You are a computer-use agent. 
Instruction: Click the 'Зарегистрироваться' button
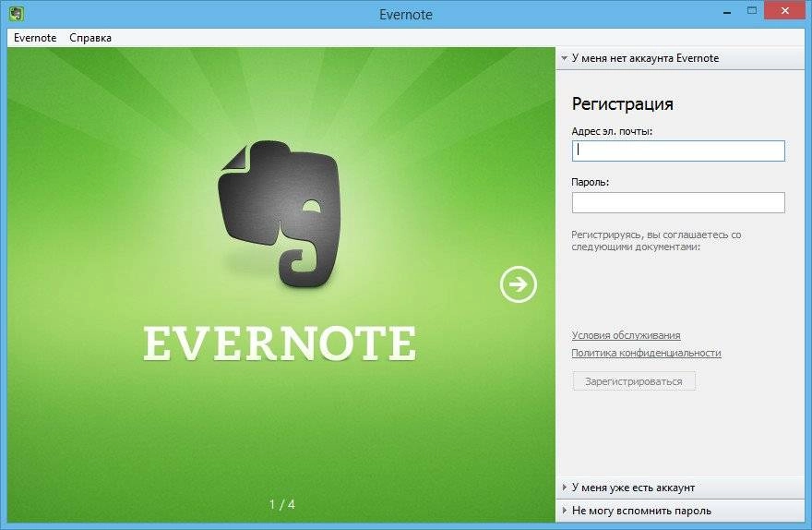[633, 381]
